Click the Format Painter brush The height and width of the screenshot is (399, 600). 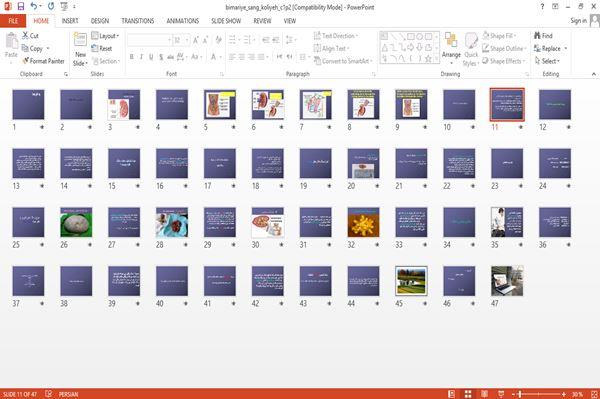(25, 61)
